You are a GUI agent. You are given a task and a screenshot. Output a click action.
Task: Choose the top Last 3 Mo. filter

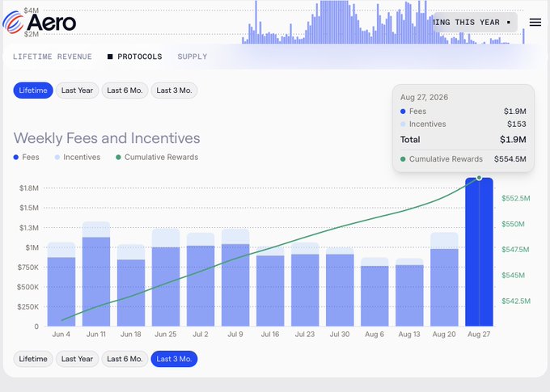coord(174,91)
